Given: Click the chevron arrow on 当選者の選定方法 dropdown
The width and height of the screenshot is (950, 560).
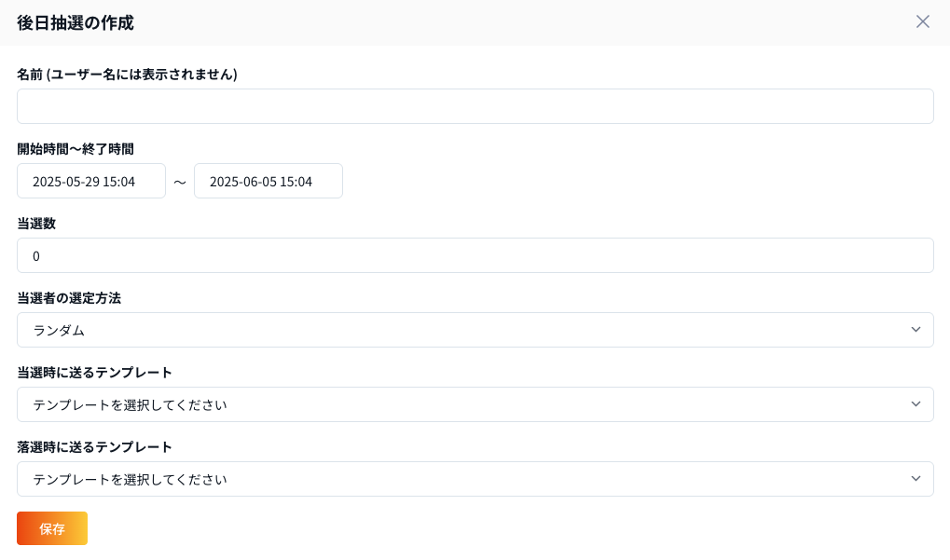Looking at the screenshot, I should click(916, 330).
